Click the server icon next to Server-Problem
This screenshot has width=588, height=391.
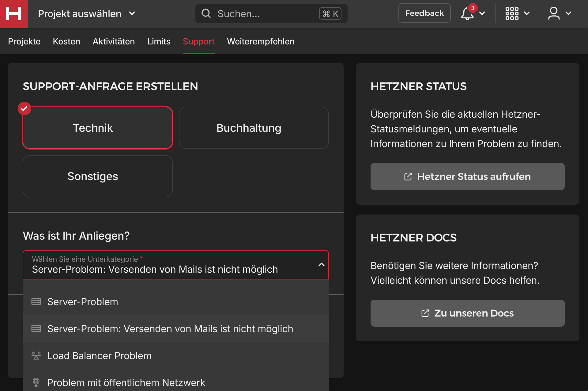[x=36, y=302]
